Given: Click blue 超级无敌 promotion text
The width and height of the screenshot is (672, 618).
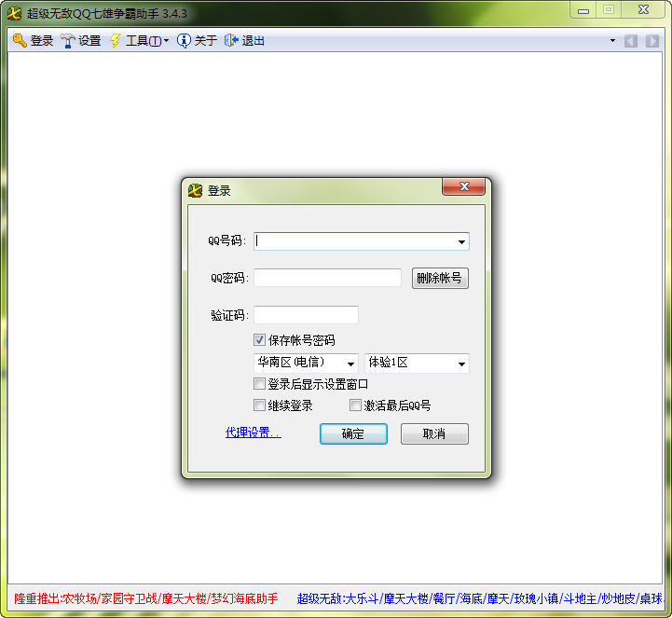Looking at the screenshot, I should (x=480, y=598).
